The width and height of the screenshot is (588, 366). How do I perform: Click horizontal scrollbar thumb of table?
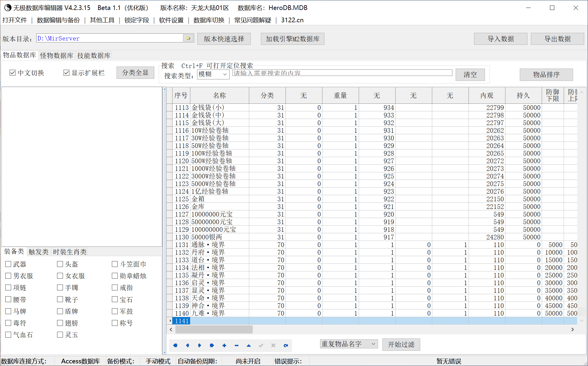tap(214, 329)
